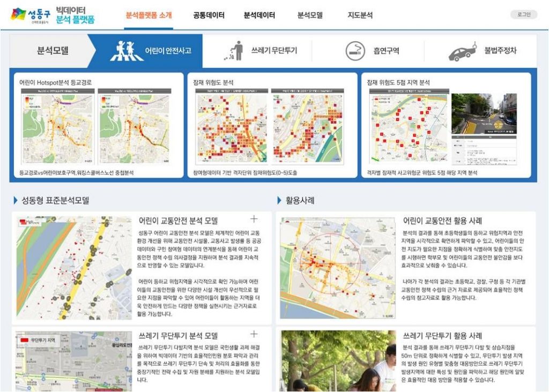Open the 분석플랫폼 소개 menu
This screenshot has width=549, height=392.
149,16
